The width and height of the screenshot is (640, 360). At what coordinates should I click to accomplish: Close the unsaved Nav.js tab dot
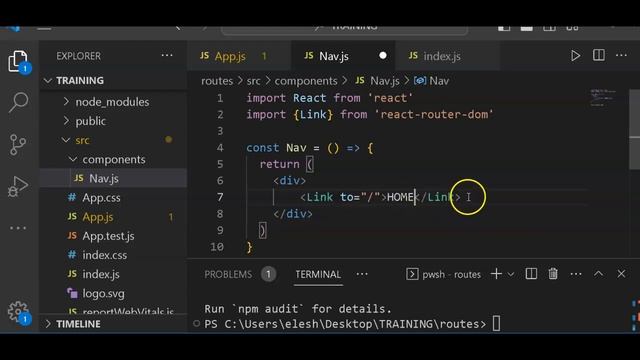[382, 56]
